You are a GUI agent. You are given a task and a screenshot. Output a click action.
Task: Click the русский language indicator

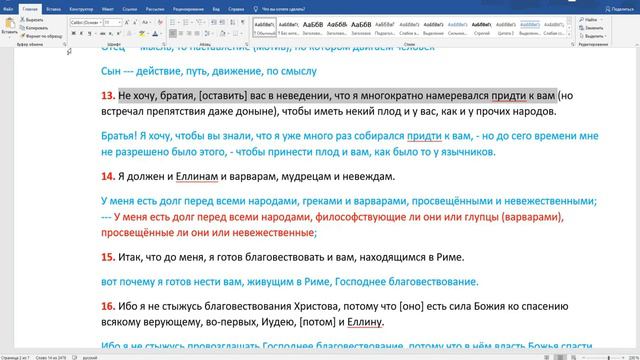point(90,358)
